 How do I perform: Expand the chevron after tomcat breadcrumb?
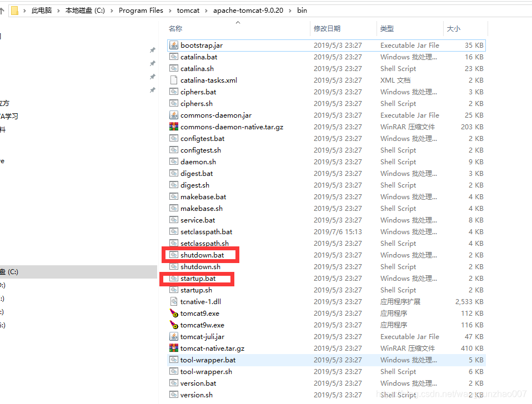(x=206, y=11)
